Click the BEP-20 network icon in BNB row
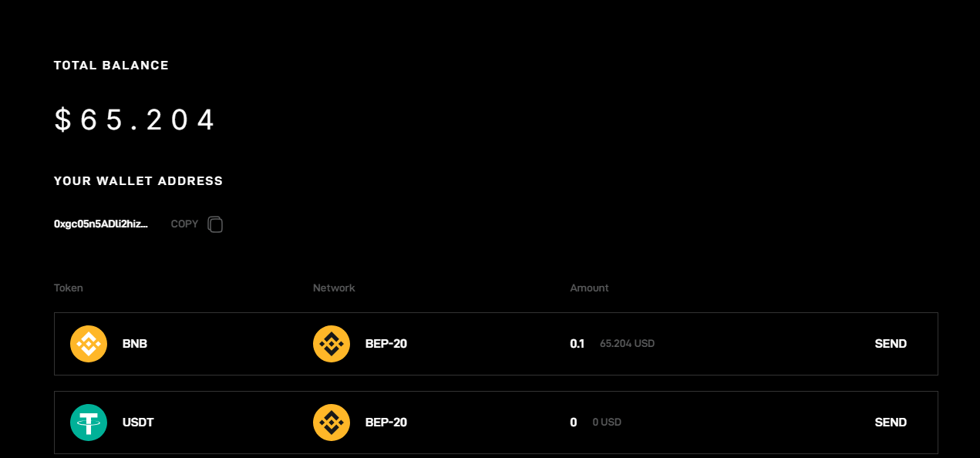980x458 pixels. point(332,344)
